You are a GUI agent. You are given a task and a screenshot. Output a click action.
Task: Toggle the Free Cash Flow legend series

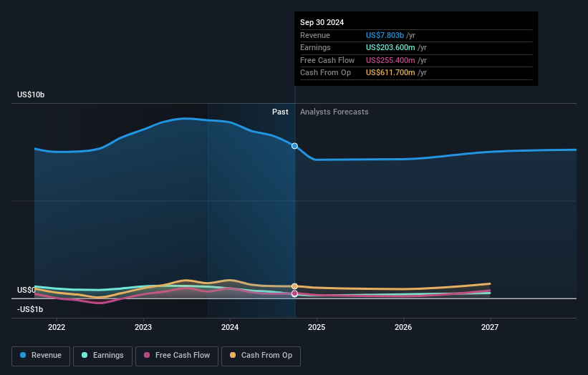coord(177,356)
